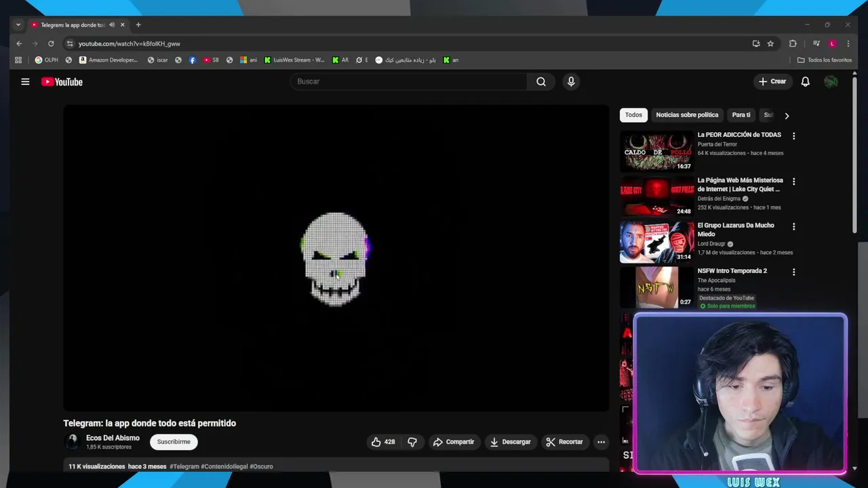868x488 pixels.
Task: Select the Noticias sobre política chip
Action: tap(687, 115)
